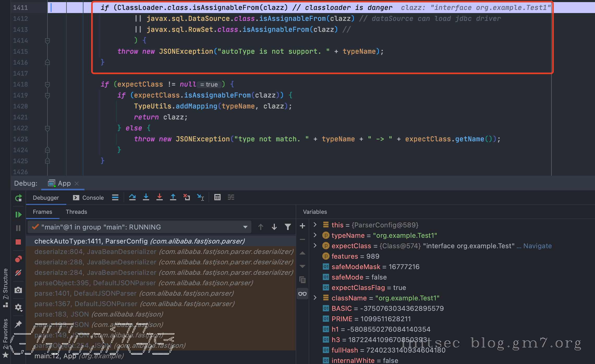The width and height of the screenshot is (595, 364).
Task: Expand the typeName variable node
Action: [x=315, y=235]
